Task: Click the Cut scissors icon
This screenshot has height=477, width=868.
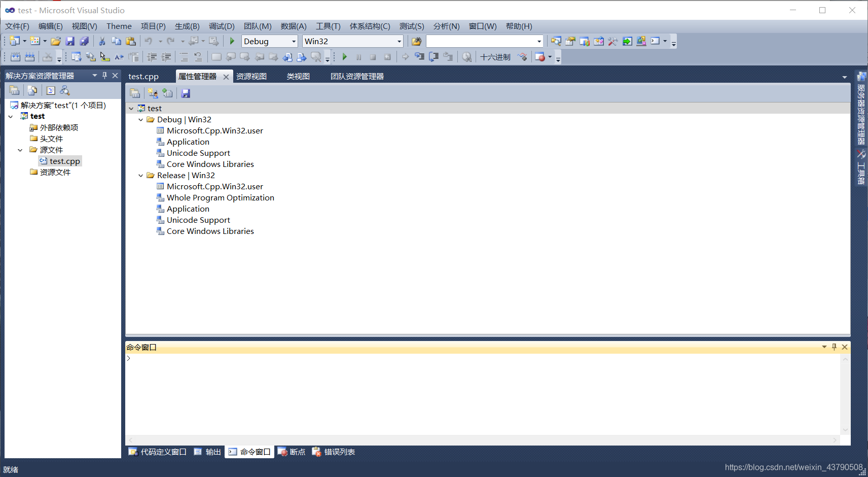Action: 102,41
